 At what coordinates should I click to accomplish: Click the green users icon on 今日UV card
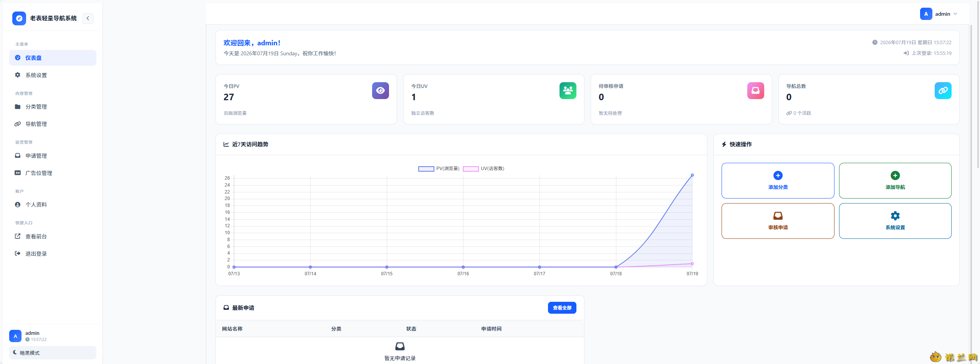(x=568, y=91)
